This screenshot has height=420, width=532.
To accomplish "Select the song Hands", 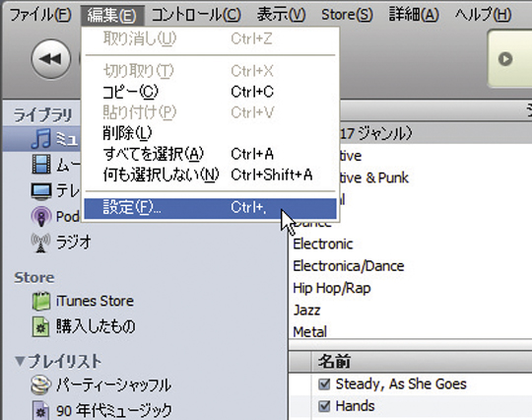I will (x=356, y=406).
